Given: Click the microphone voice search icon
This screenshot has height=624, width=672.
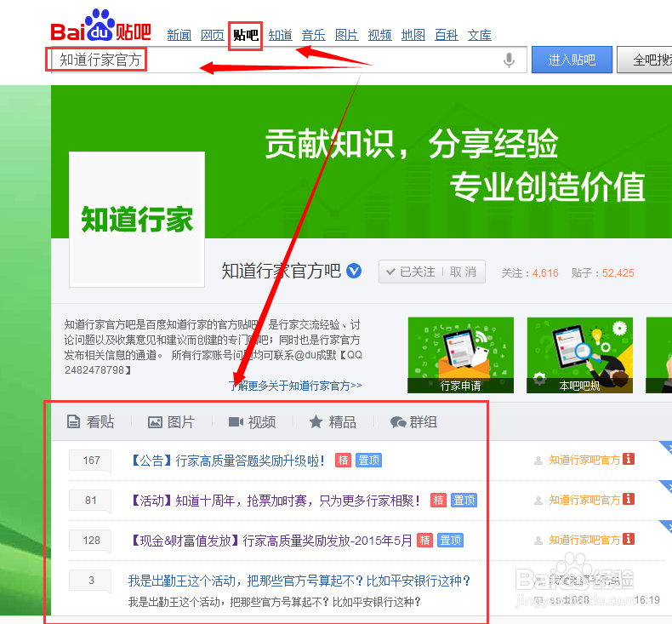Looking at the screenshot, I should (x=509, y=60).
